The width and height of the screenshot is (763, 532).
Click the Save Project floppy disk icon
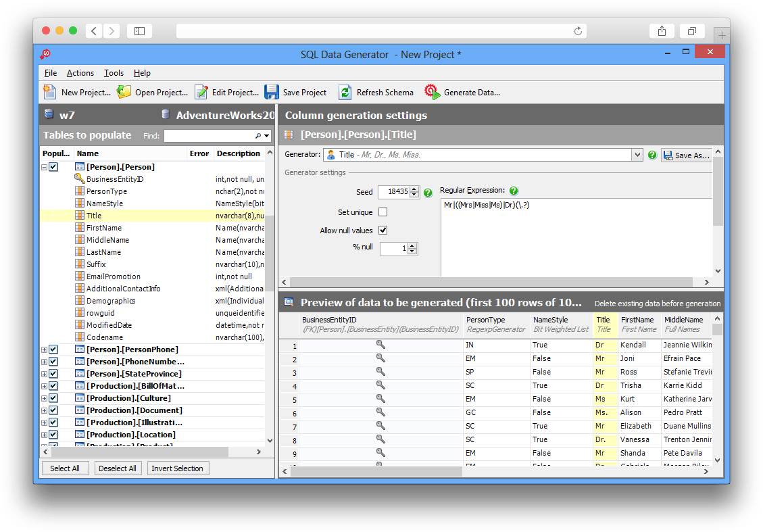272,92
